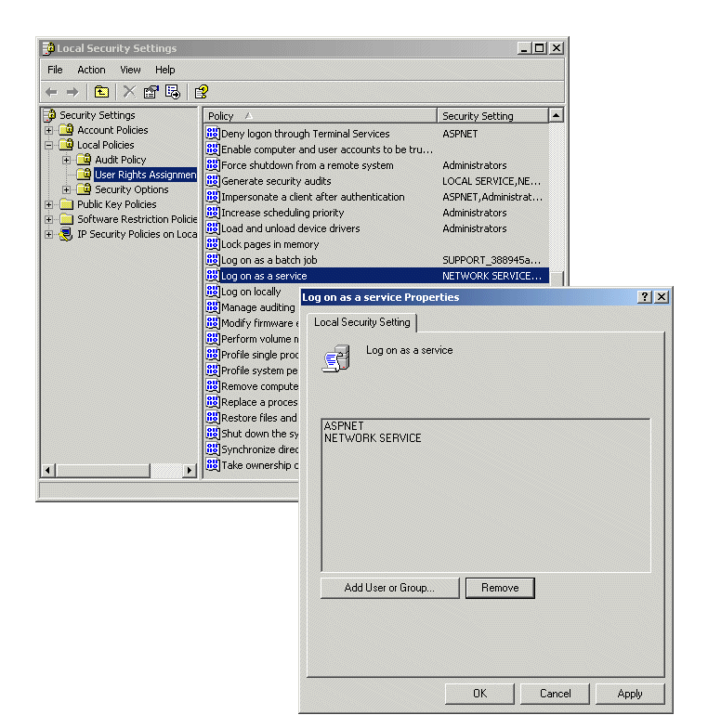This screenshot has width=721, height=728.
Task: Click the Help toolbar icon
Action: click(201, 92)
